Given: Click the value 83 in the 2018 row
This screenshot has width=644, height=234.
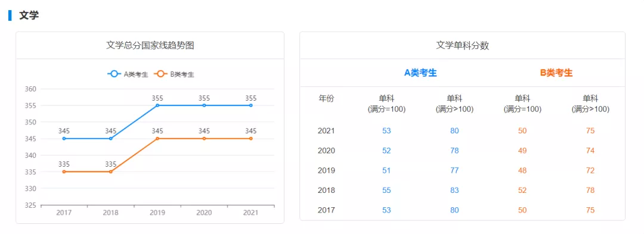Looking at the screenshot, I should tap(454, 190).
